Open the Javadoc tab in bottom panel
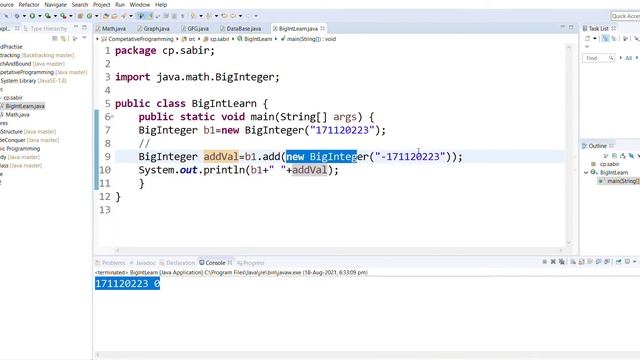 tap(143, 263)
